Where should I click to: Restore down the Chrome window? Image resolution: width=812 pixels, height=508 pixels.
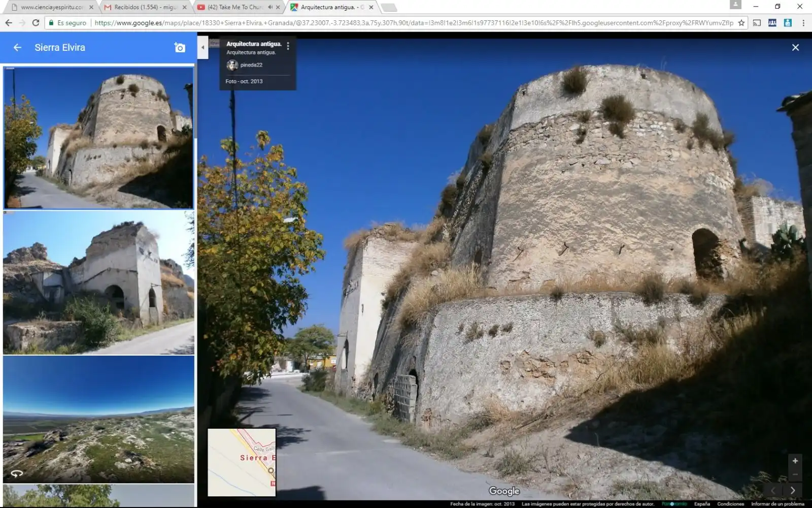[x=777, y=7]
